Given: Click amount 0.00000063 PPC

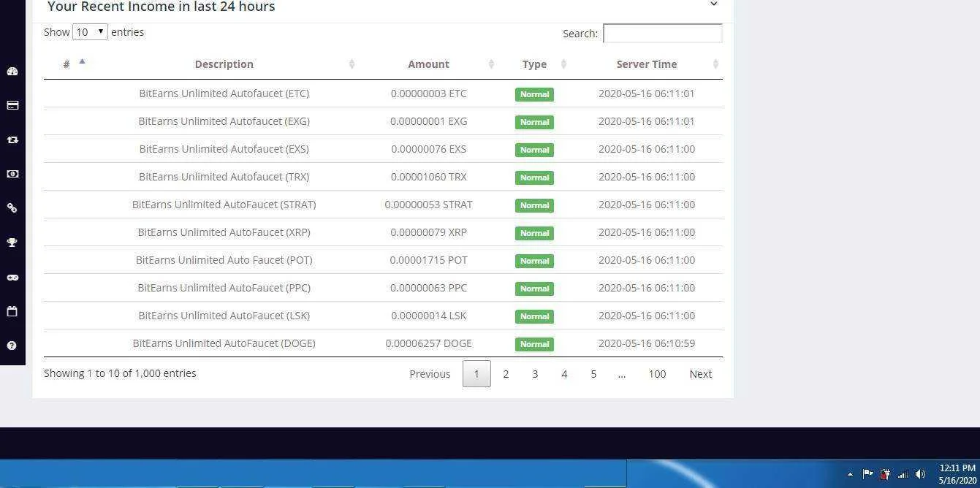Looking at the screenshot, I should coord(428,288).
